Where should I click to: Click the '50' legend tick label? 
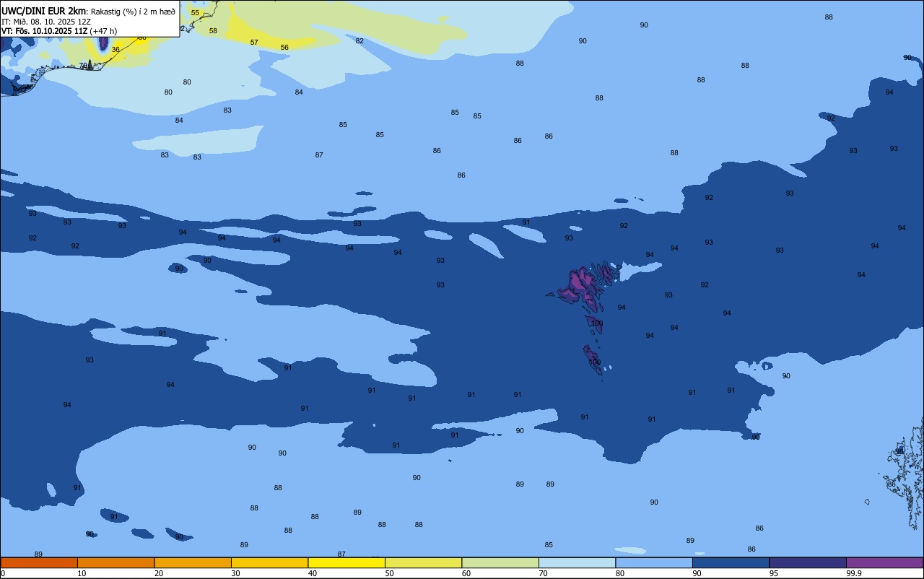(x=389, y=573)
